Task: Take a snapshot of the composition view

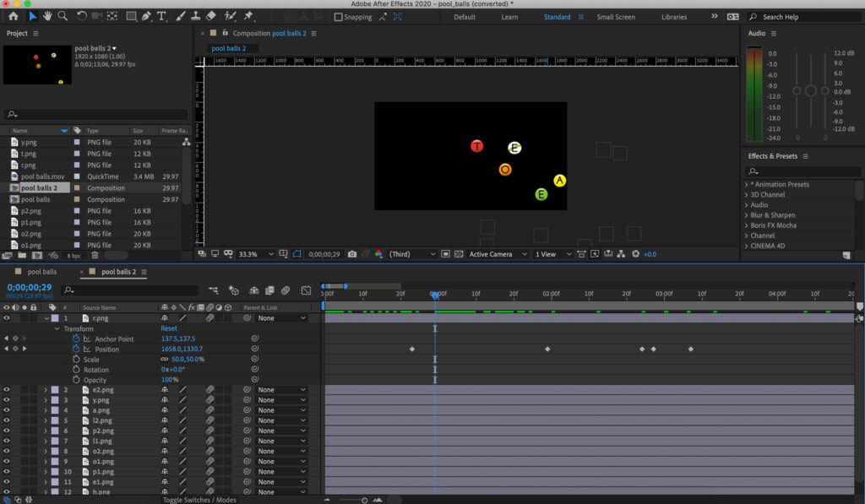Action: pos(352,253)
